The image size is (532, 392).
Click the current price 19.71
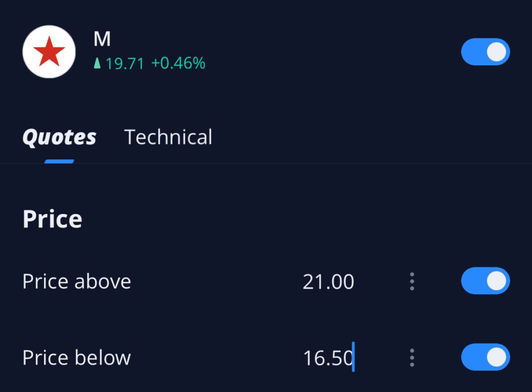coord(125,64)
